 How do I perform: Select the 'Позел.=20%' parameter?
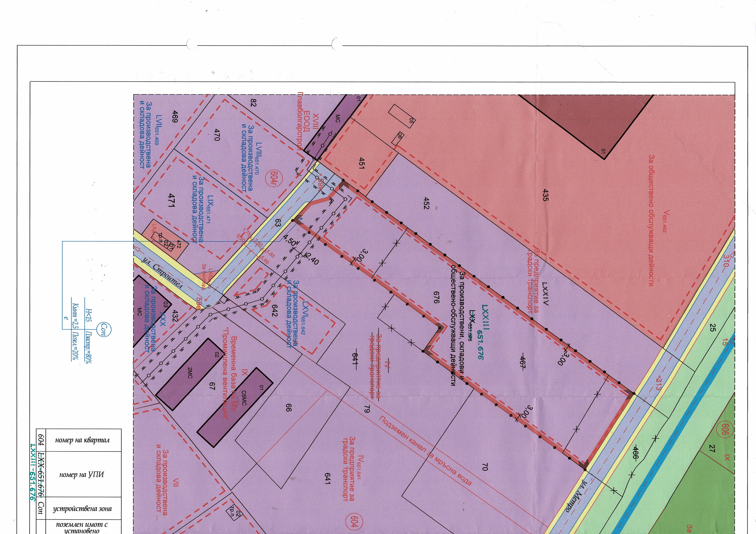click(x=75, y=345)
